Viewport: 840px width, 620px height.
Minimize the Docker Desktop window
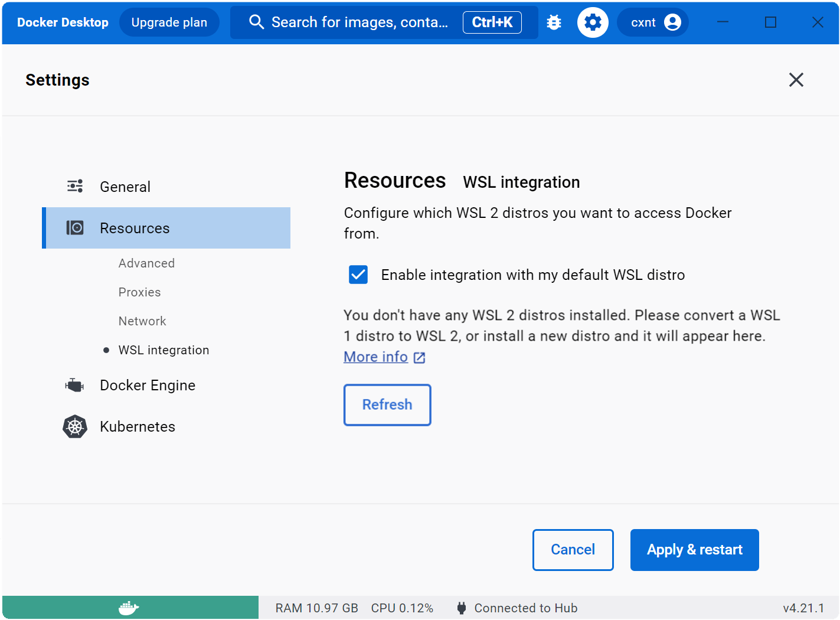click(723, 22)
